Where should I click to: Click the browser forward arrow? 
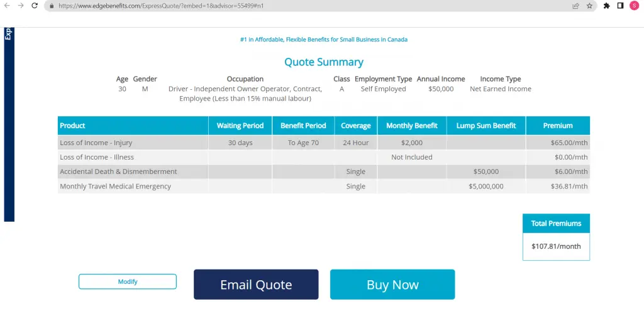coord(21,6)
